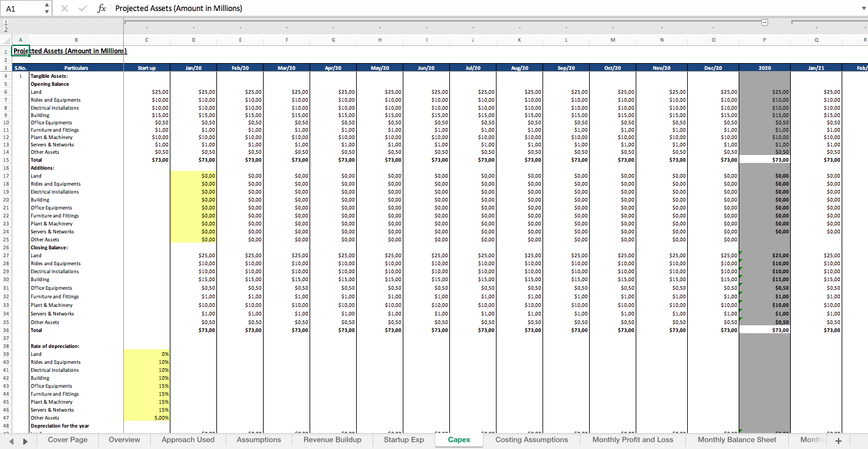Click Building depreciation rate 10% cell in row 42
This screenshot has width=868, height=449.
click(147, 378)
